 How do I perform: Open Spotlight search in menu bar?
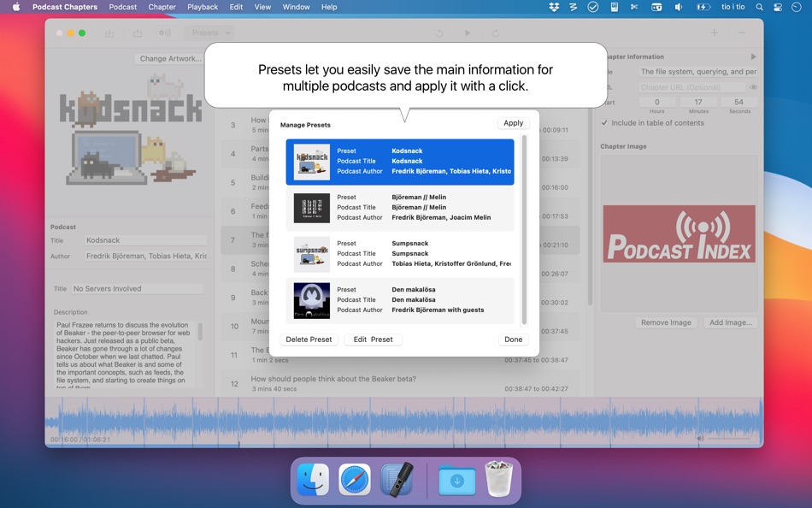tap(759, 7)
